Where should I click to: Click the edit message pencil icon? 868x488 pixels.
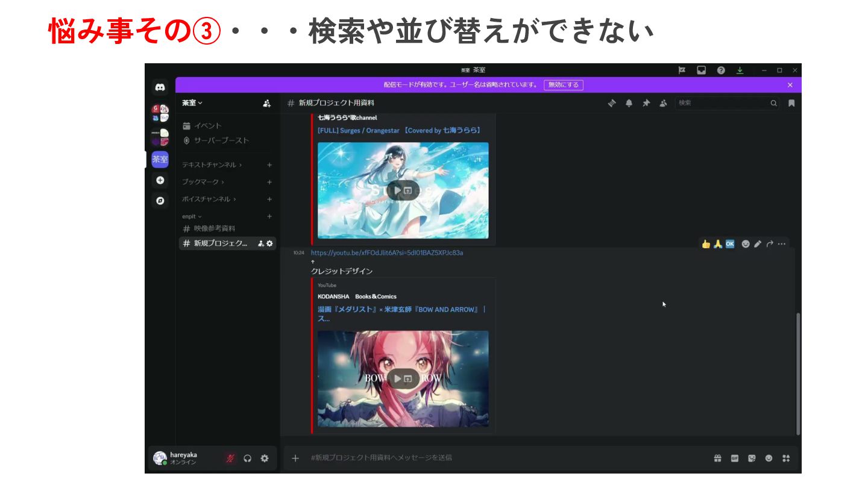pos(758,244)
